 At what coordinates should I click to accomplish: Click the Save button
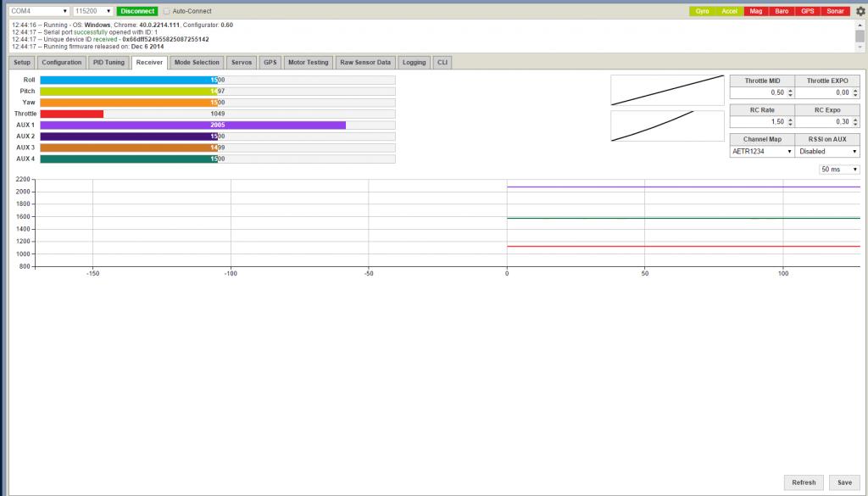(x=844, y=482)
